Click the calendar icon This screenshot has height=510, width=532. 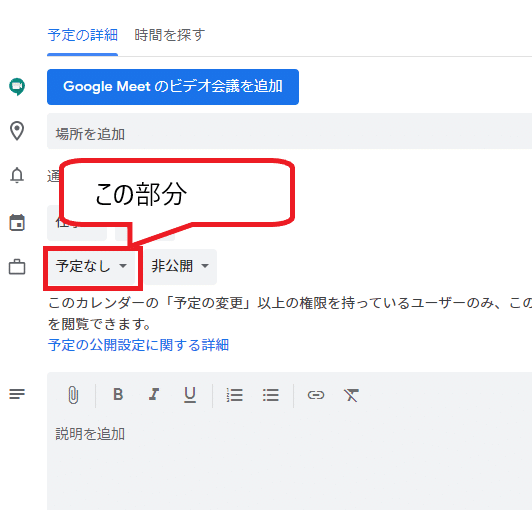(x=17, y=223)
